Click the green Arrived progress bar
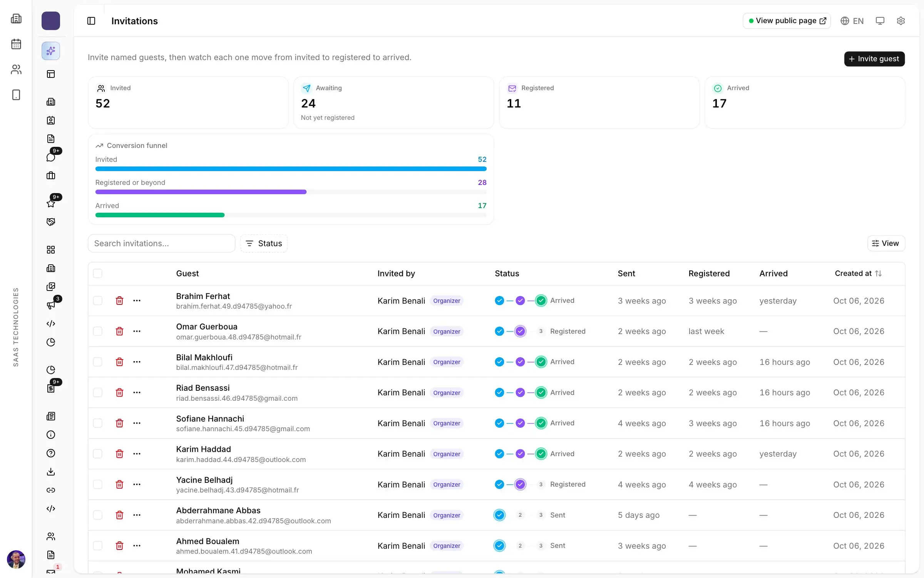This screenshot has width=924, height=578. point(160,215)
